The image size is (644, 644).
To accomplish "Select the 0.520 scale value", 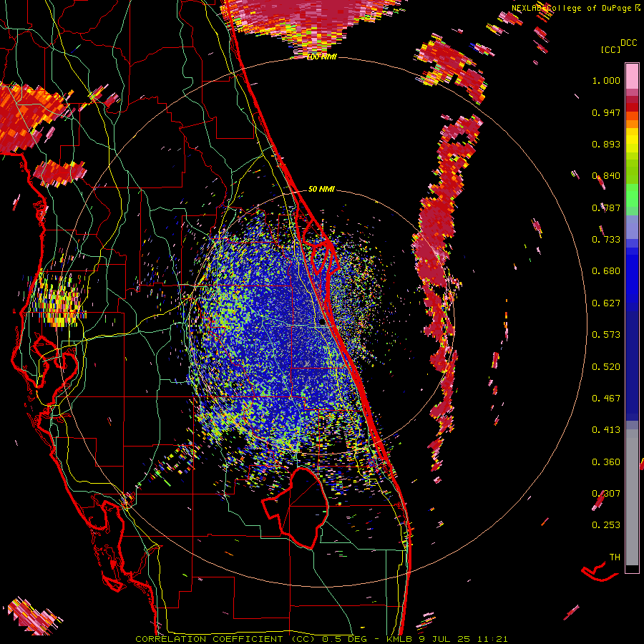I will [606, 367].
